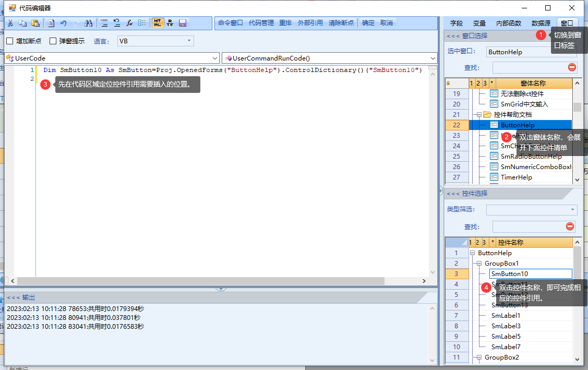Image resolution: width=588 pixels, height=370 pixels.
Task: Click the outdent lines icon with arrow
Action: tap(117, 23)
